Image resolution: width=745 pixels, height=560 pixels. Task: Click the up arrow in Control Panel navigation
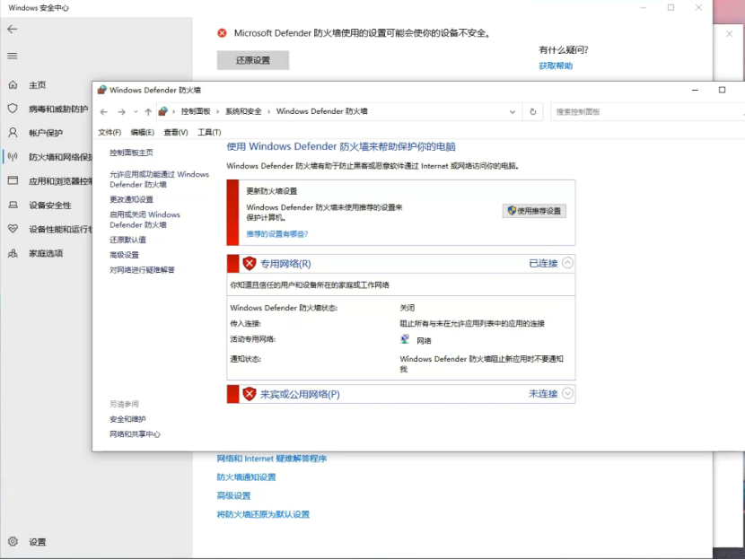click(148, 112)
